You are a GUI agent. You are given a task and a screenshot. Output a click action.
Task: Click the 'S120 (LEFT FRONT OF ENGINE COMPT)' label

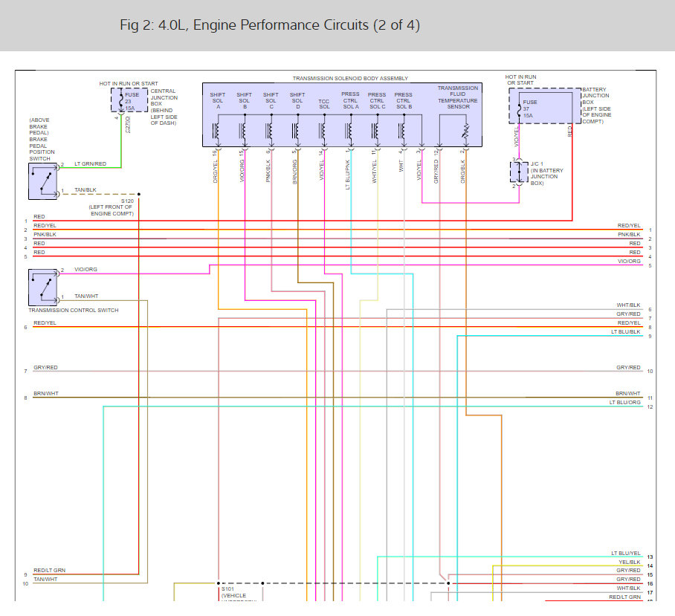point(112,207)
